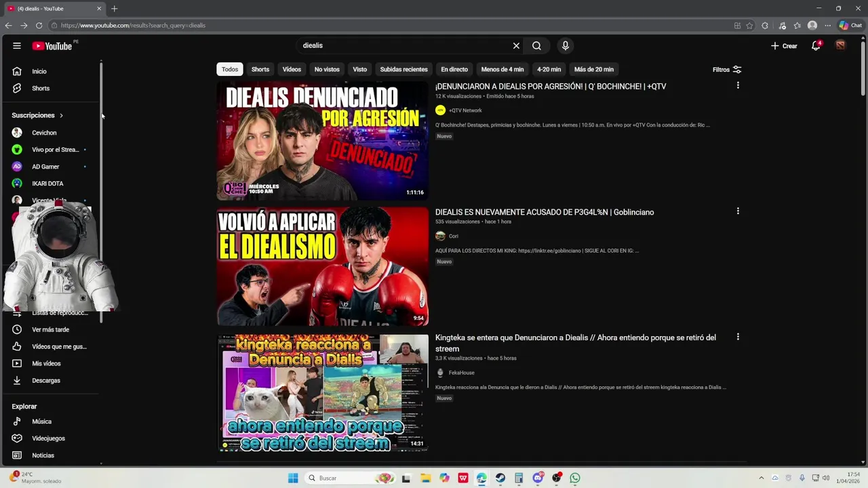The height and width of the screenshot is (488, 868).
Task: Open Windows Start menu
Action: click(x=293, y=478)
